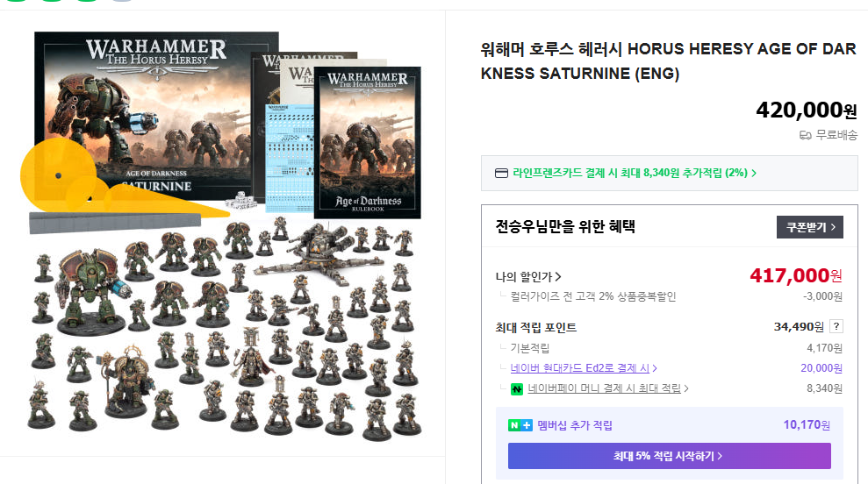Viewport: 868px width, 484px height.
Task: Start membership with 최대 5% 적립 시작하기
Action: pyautogui.click(x=669, y=456)
